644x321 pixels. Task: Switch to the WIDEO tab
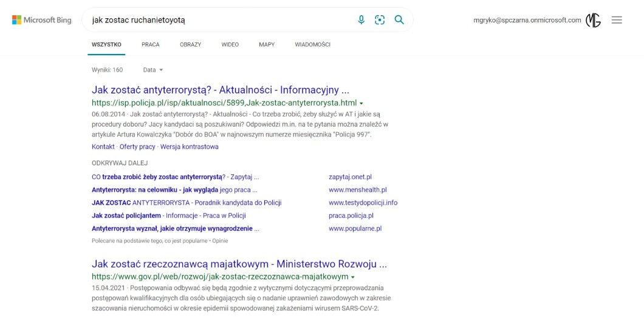pos(230,44)
